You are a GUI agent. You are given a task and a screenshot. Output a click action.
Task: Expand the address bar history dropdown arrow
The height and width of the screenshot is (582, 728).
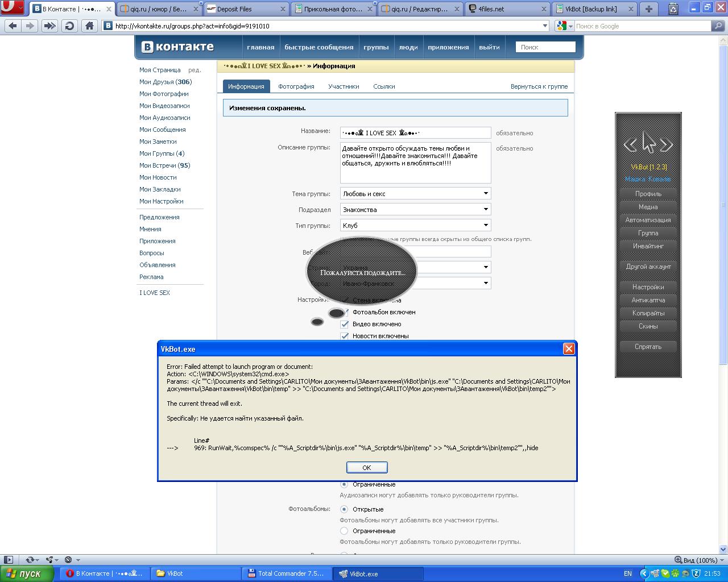[x=545, y=26]
